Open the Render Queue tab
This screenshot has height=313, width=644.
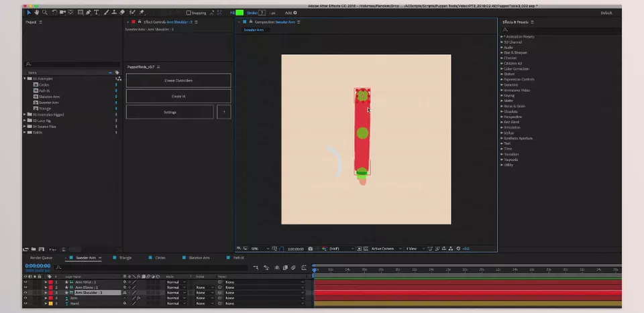coord(41,257)
